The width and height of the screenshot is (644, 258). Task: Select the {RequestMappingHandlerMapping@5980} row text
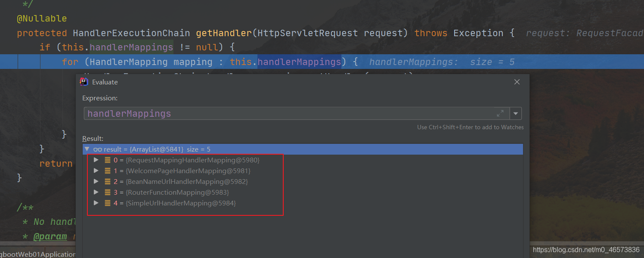coord(192,160)
